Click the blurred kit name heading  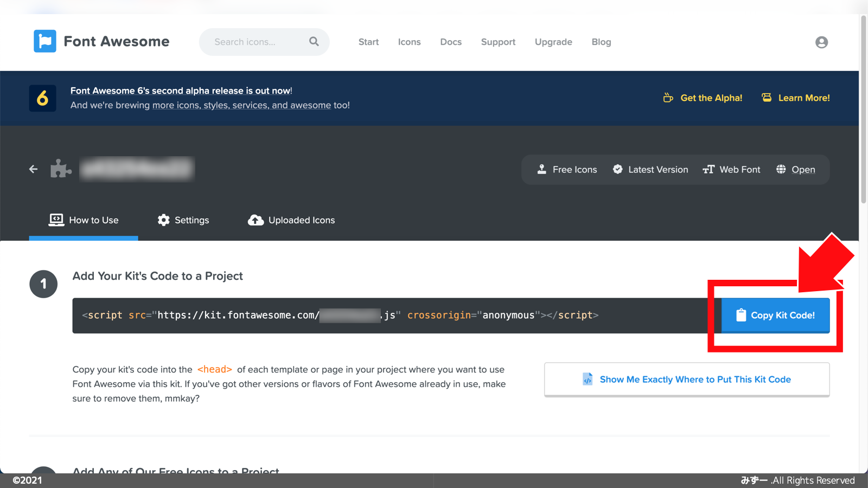137,169
